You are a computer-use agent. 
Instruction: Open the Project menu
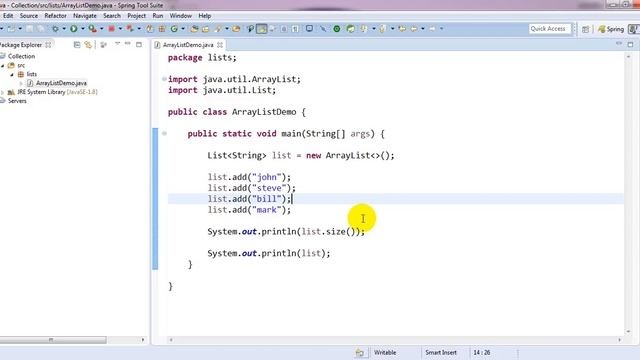click(x=136, y=16)
